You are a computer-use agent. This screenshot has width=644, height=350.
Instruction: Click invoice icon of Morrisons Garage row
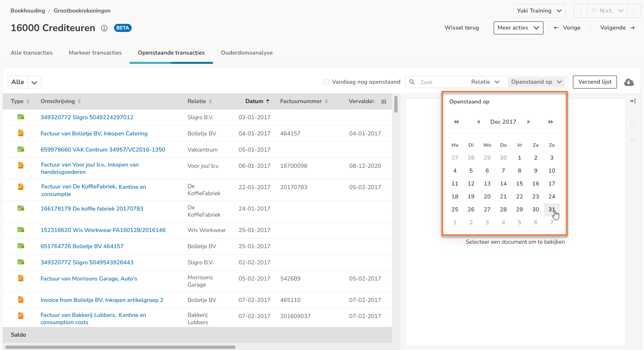pos(21,278)
